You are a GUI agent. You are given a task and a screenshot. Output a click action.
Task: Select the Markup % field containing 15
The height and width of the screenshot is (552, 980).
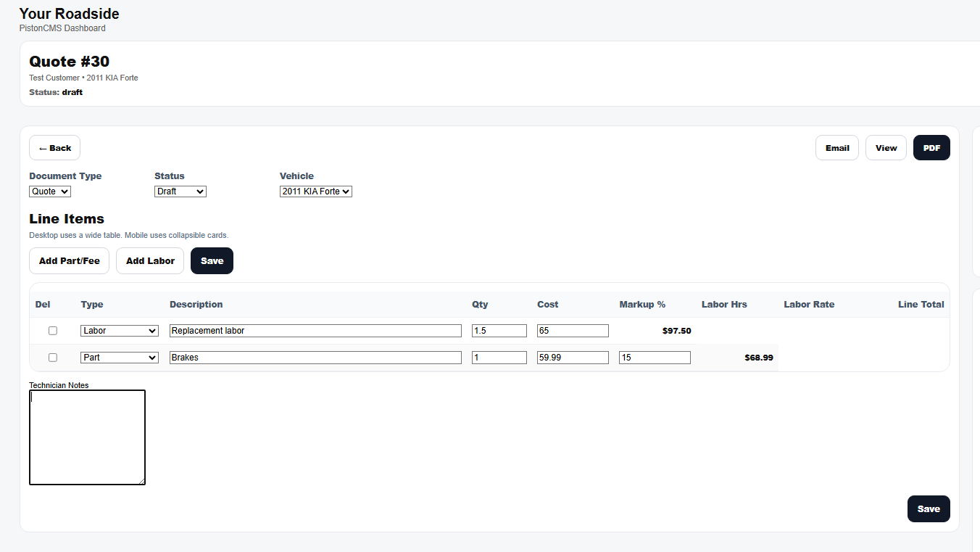(x=654, y=357)
